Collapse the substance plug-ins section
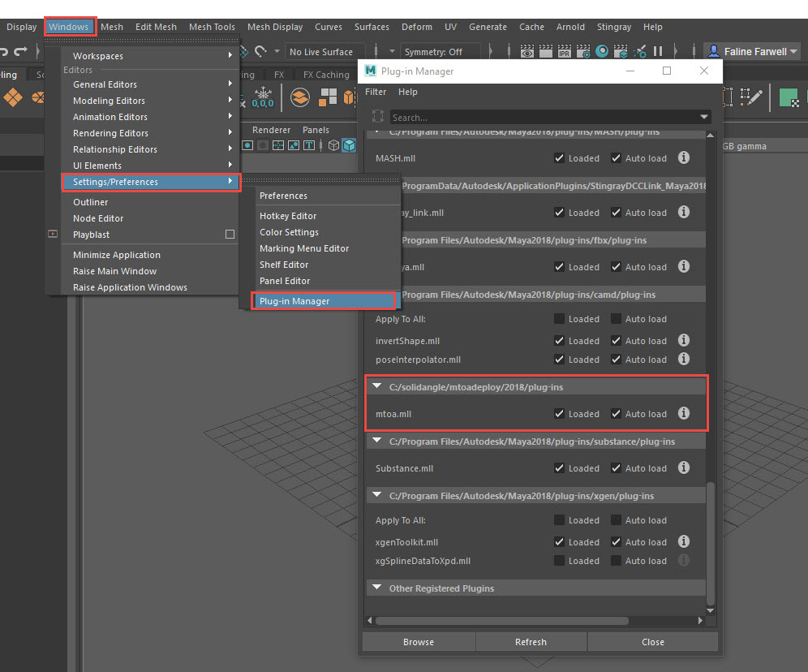Viewport: 808px width, 672px height. click(376, 441)
